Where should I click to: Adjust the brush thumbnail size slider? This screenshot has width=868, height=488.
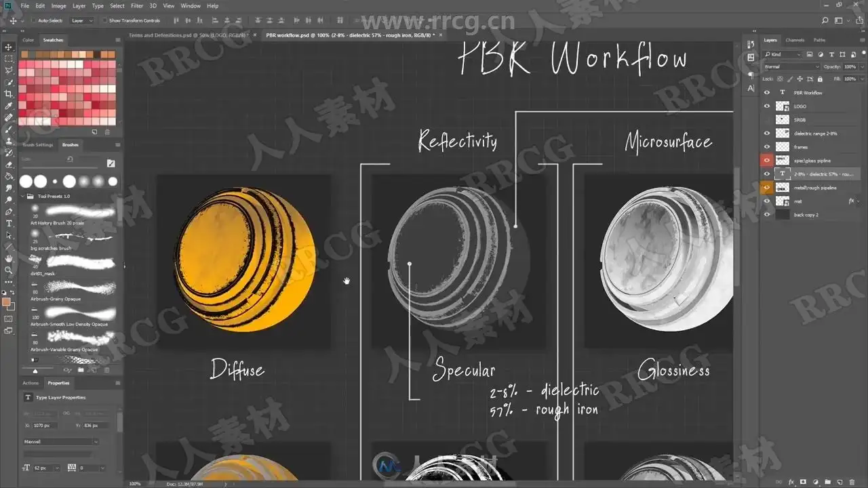pos(35,370)
